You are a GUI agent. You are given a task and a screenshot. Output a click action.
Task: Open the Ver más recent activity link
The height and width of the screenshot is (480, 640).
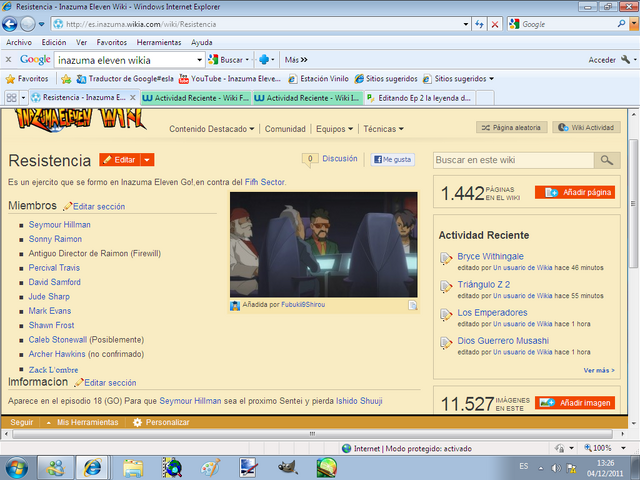point(599,370)
